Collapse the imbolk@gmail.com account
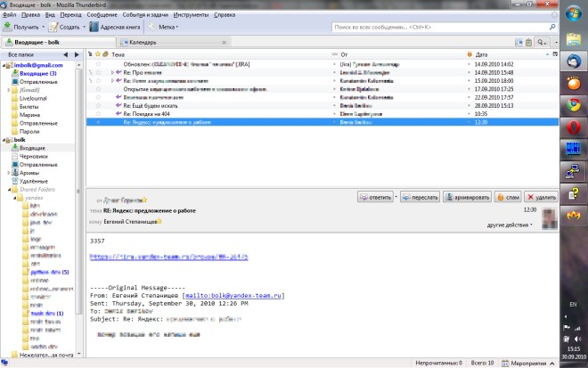The height and width of the screenshot is (368, 588). coord(4,65)
